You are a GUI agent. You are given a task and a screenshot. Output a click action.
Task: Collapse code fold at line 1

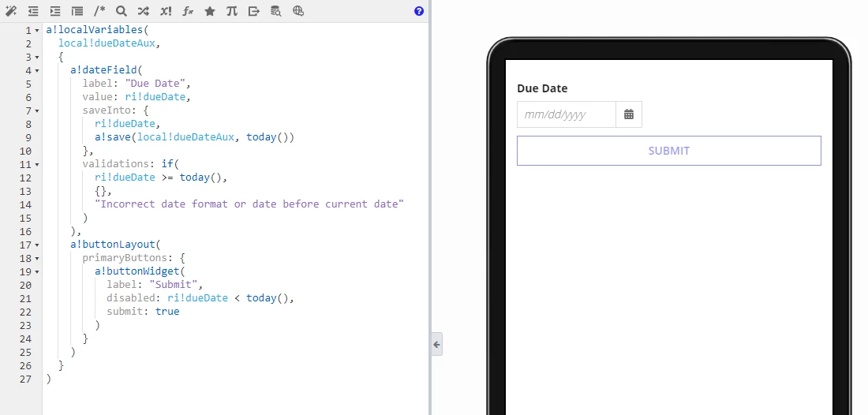37,31
